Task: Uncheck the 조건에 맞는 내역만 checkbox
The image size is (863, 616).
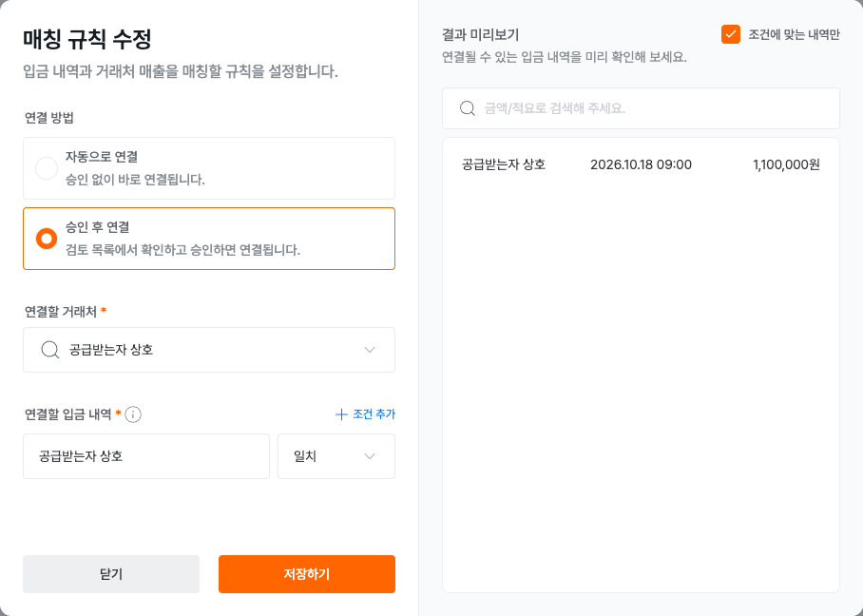Action: click(730, 34)
